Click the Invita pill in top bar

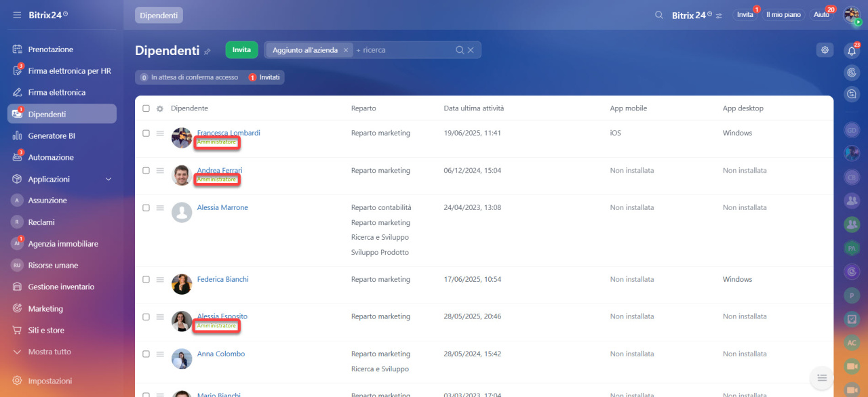click(745, 15)
